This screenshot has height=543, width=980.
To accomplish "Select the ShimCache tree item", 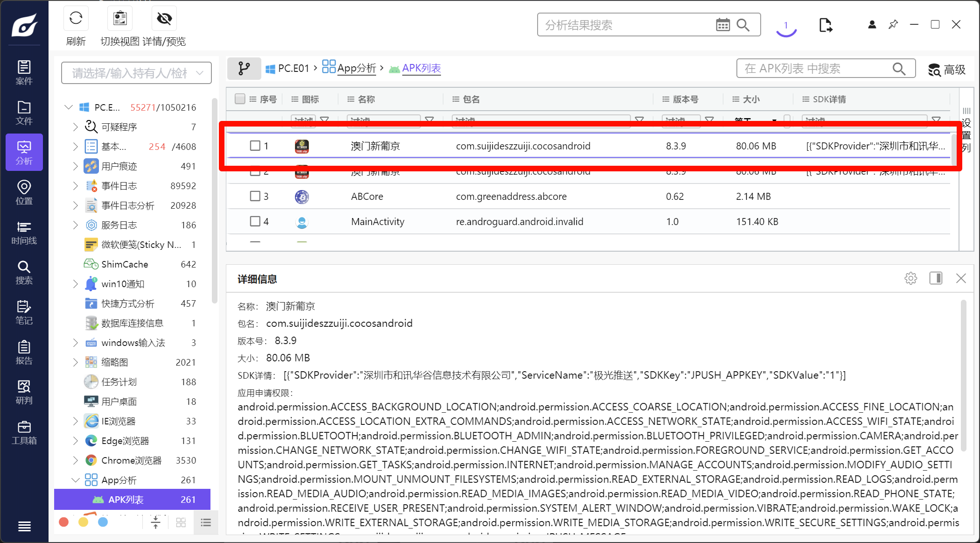I will point(133,264).
